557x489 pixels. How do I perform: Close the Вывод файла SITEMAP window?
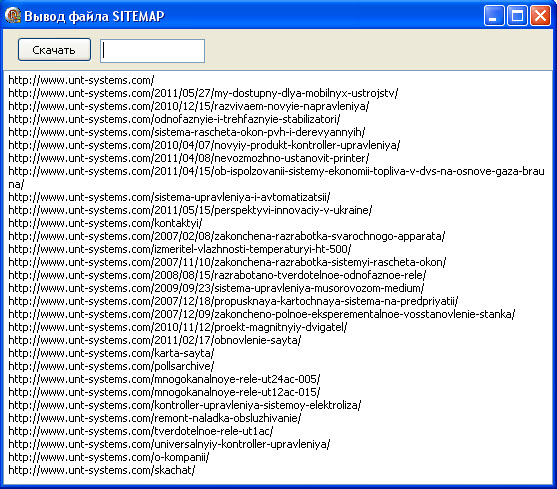click(540, 16)
